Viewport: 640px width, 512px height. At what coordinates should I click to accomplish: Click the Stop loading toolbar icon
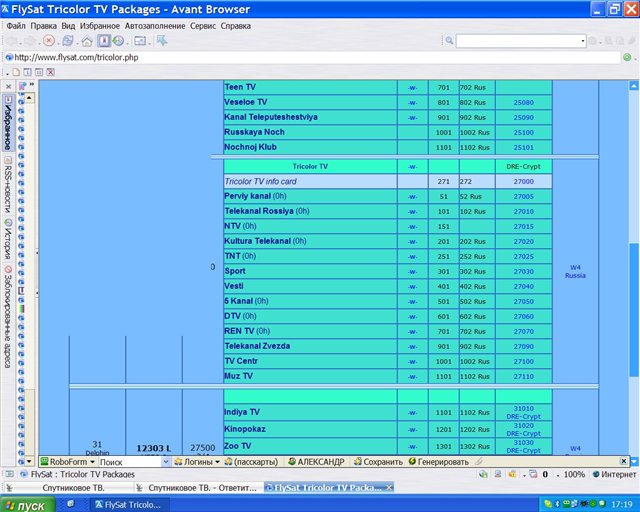coord(49,40)
